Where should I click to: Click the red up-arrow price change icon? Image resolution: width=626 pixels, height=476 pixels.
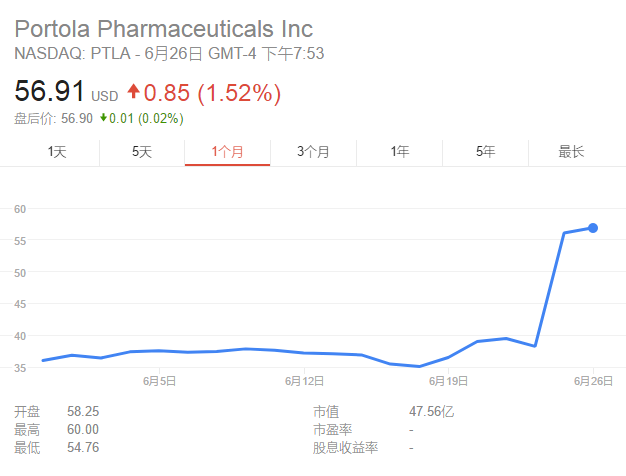pyautogui.click(x=133, y=94)
